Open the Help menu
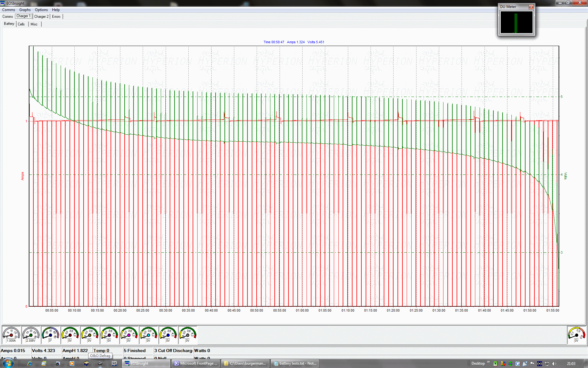The width and height of the screenshot is (588, 368). (x=56, y=10)
